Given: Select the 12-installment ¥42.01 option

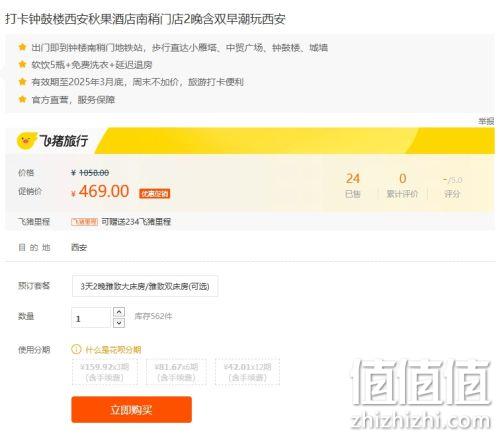Looking at the screenshot, I should click(247, 372).
